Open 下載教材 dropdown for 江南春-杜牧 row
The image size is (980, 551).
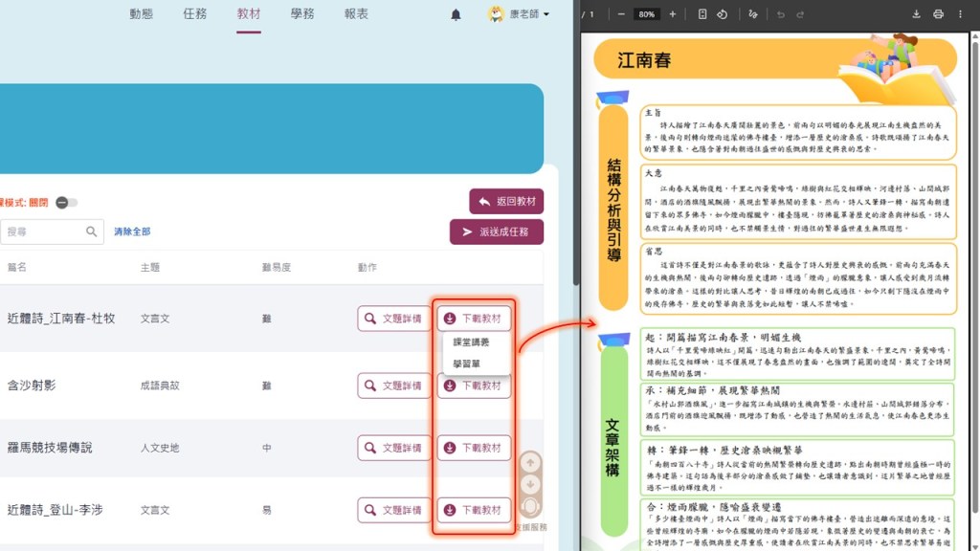point(474,319)
